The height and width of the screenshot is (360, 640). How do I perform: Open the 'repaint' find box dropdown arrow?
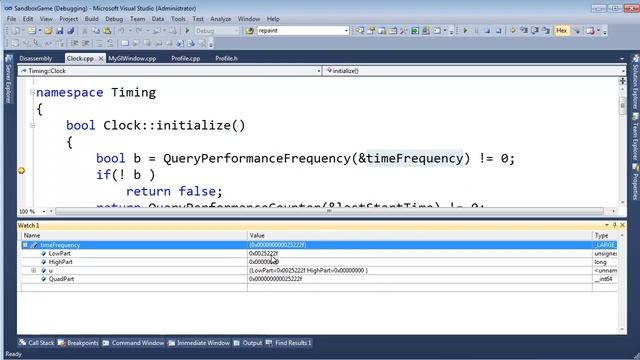click(x=346, y=31)
